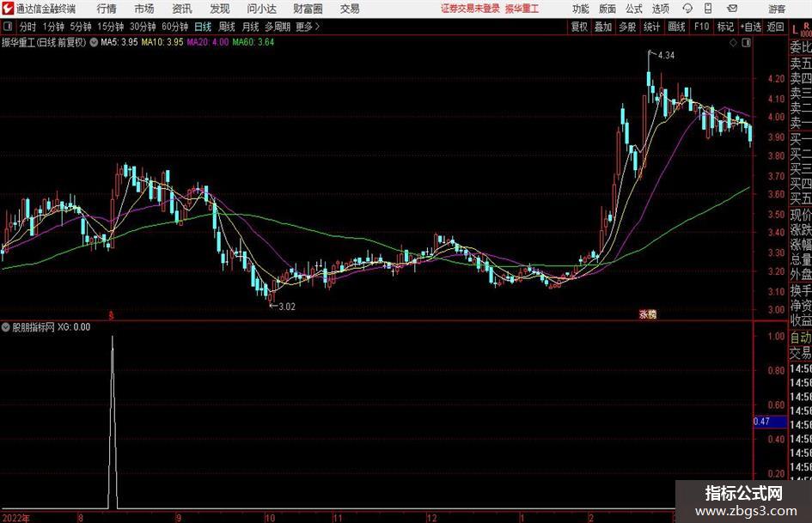Click the 股朋指标网 indicator name label
The height and width of the screenshot is (523, 812).
coord(34,327)
